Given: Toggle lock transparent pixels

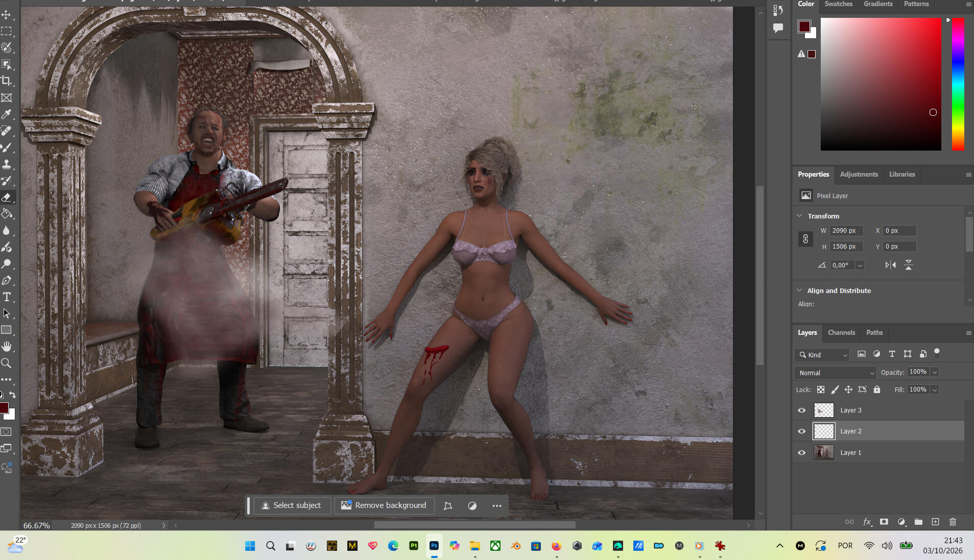Looking at the screenshot, I should point(820,389).
